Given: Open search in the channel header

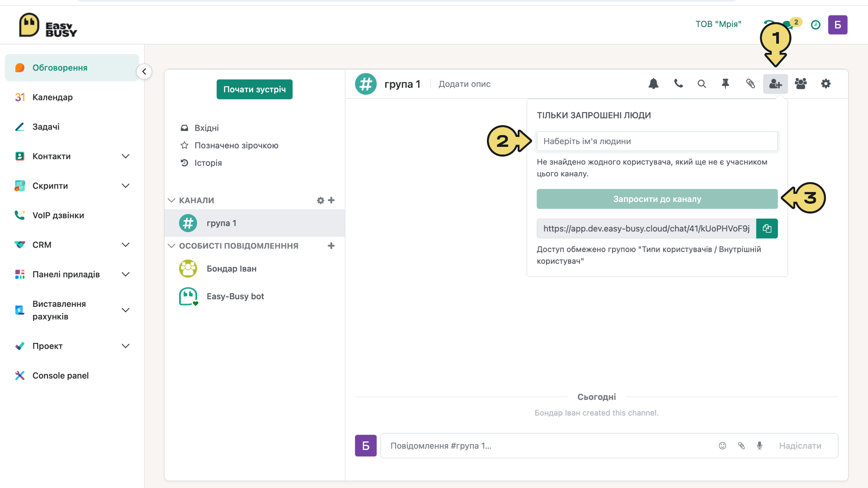Looking at the screenshot, I should click(x=702, y=84).
